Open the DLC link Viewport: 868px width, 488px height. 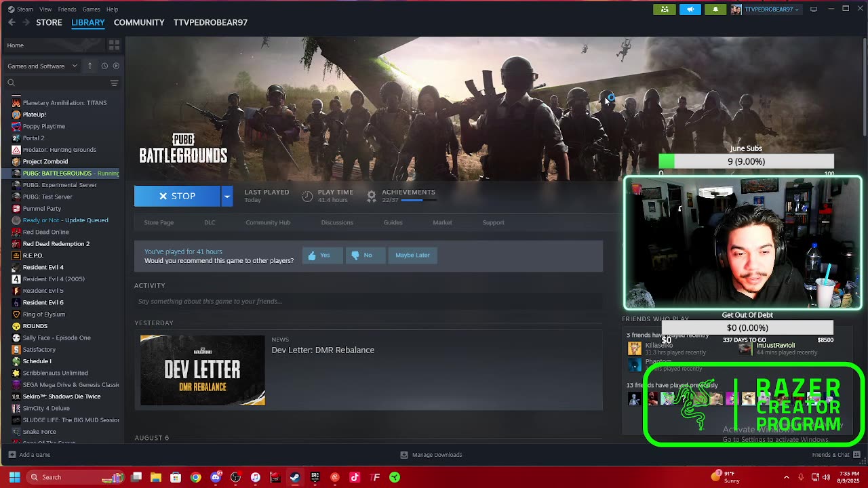point(210,222)
